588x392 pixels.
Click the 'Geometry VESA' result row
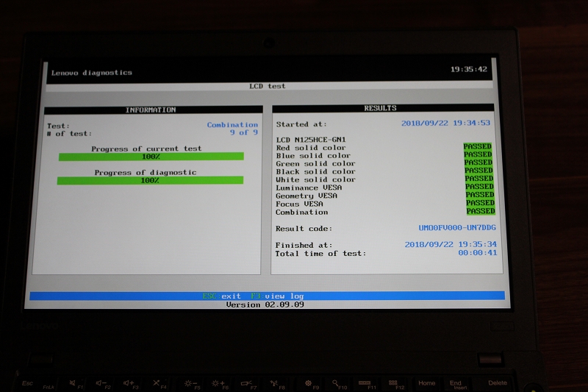[385, 196]
